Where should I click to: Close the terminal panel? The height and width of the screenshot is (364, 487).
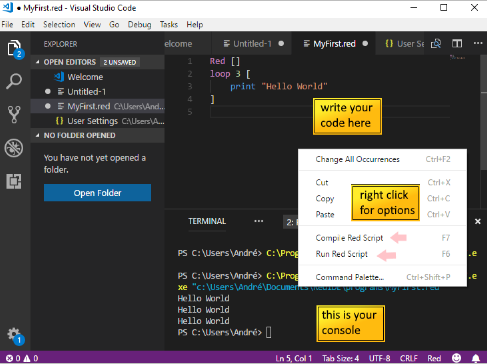coord(478,221)
